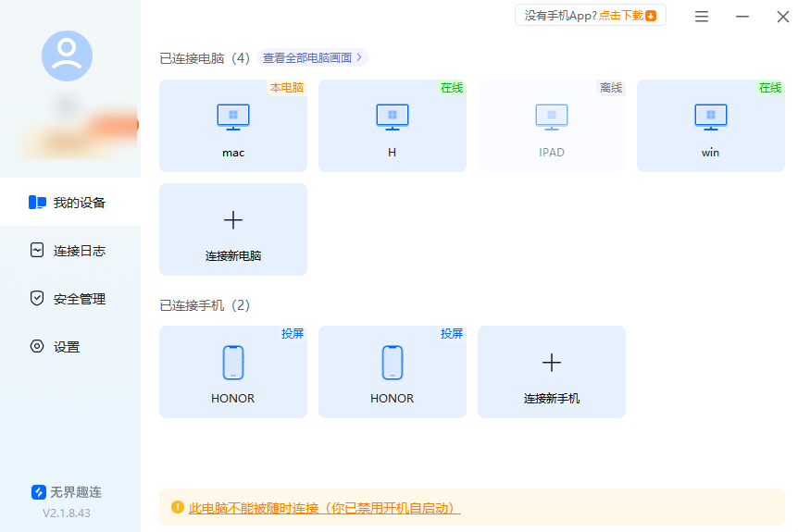Screen dimensions: 798x532
Task: Open the first HONOR phone card
Action: point(233,372)
